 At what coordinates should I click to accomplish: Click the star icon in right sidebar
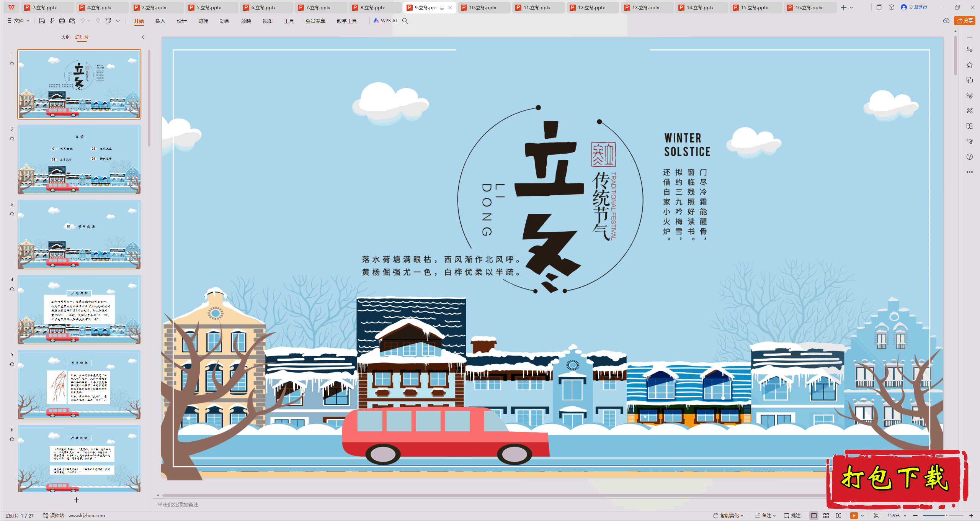(x=969, y=65)
